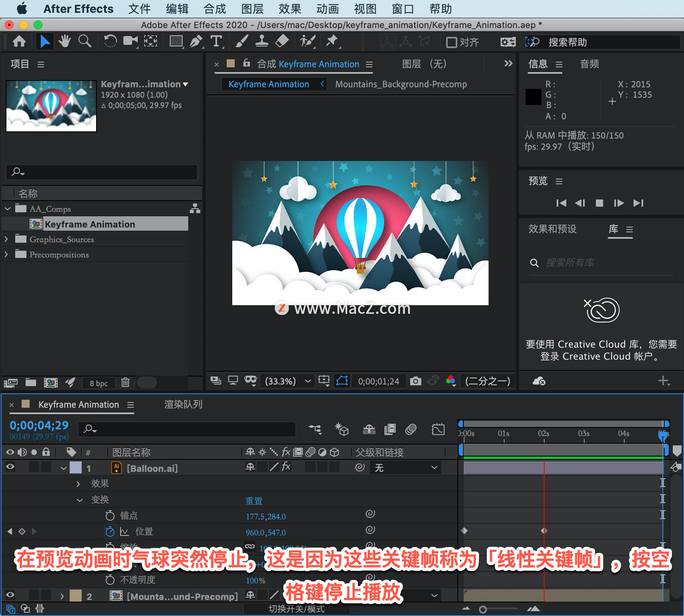
Task: Expand the Graphics_Sources folder
Action: [x=6, y=239]
